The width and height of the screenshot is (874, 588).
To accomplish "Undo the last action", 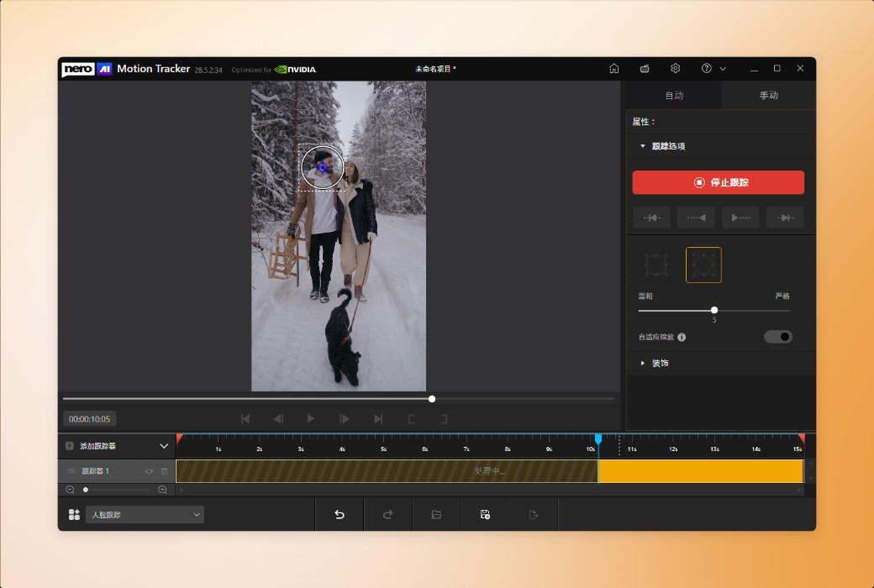I will (x=339, y=514).
